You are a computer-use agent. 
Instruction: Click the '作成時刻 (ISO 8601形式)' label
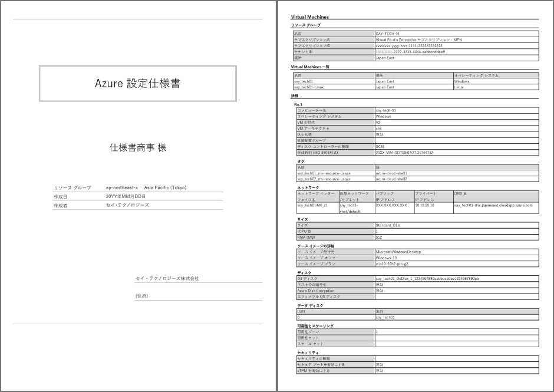pos(317,153)
